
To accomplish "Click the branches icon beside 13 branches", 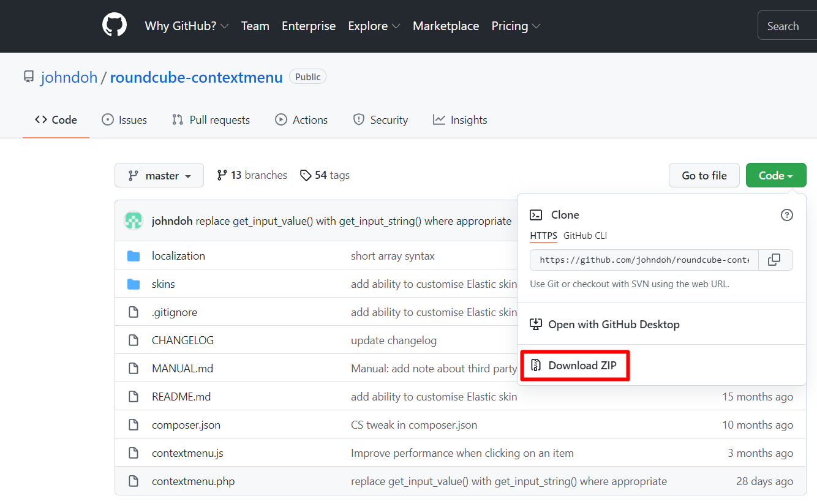I will pos(222,176).
